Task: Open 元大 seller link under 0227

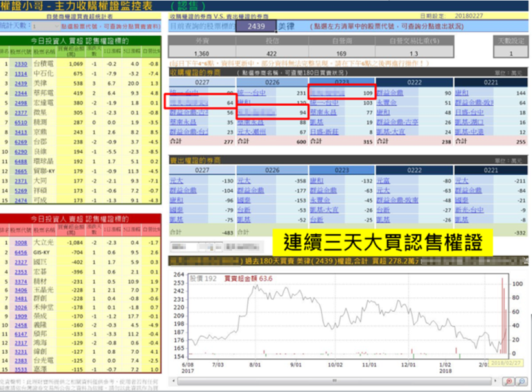Action: pos(176,180)
